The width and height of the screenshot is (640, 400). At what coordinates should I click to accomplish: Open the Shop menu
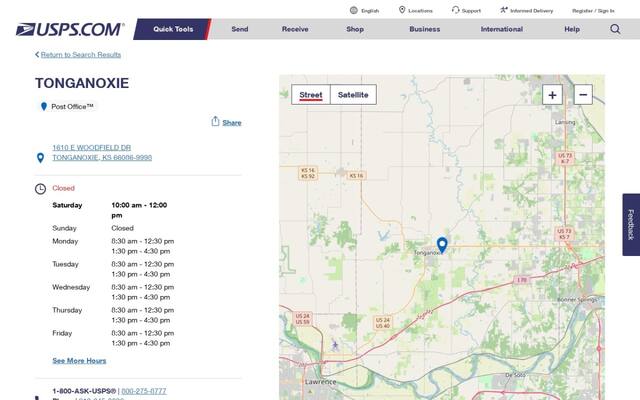pos(355,29)
